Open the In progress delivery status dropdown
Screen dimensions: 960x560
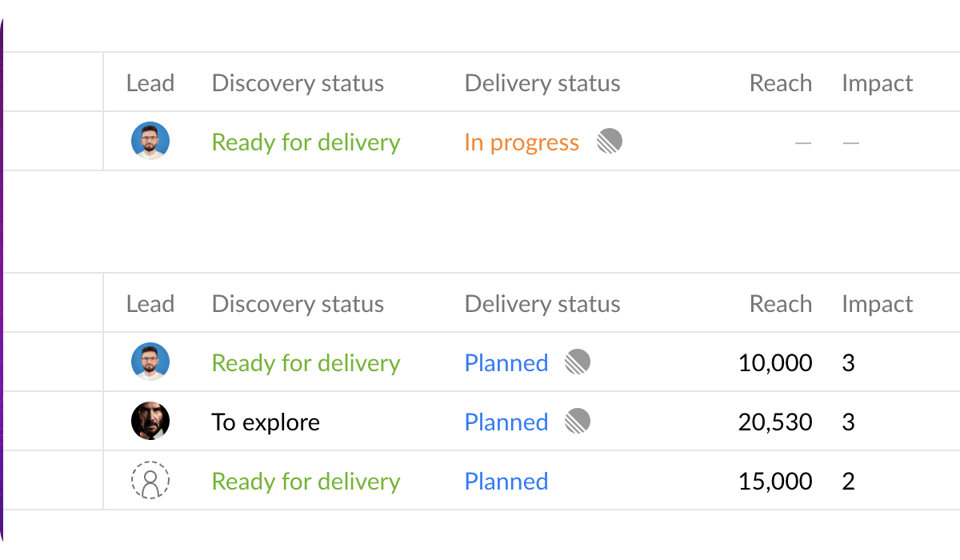(x=522, y=142)
